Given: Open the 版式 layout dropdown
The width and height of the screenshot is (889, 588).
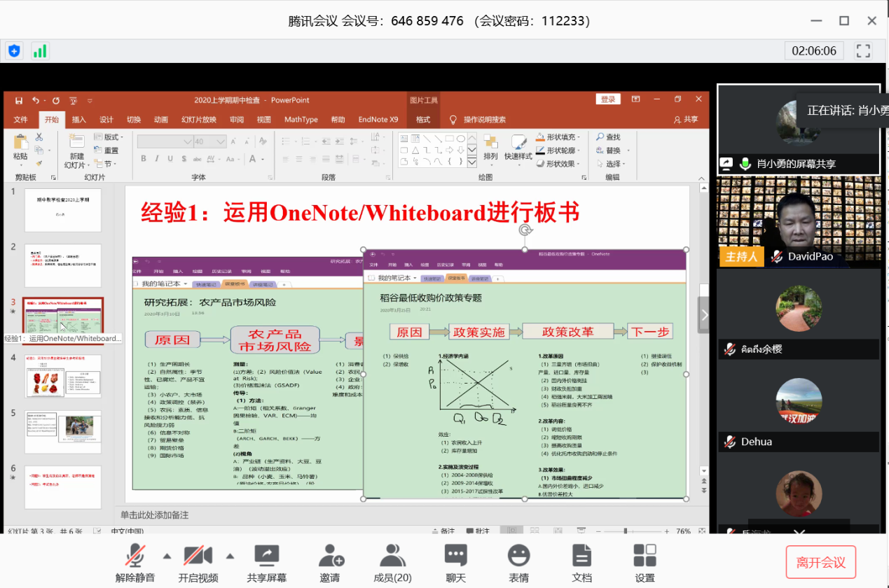Looking at the screenshot, I should click(x=109, y=137).
